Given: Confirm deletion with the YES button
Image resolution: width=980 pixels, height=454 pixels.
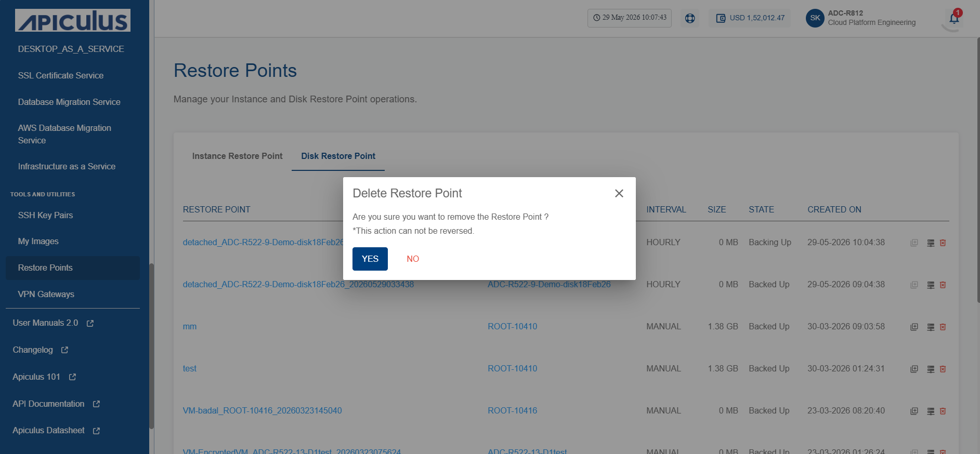Looking at the screenshot, I should pos(370,259).
